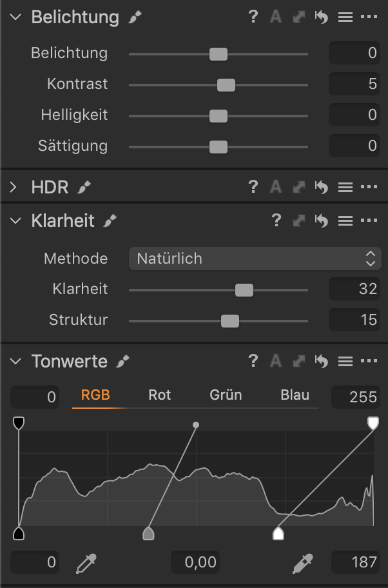Open the Methode Natürlich dropdown
This screenshot has height=588, width=388.
pyautogui.click(x=255, y=259)
